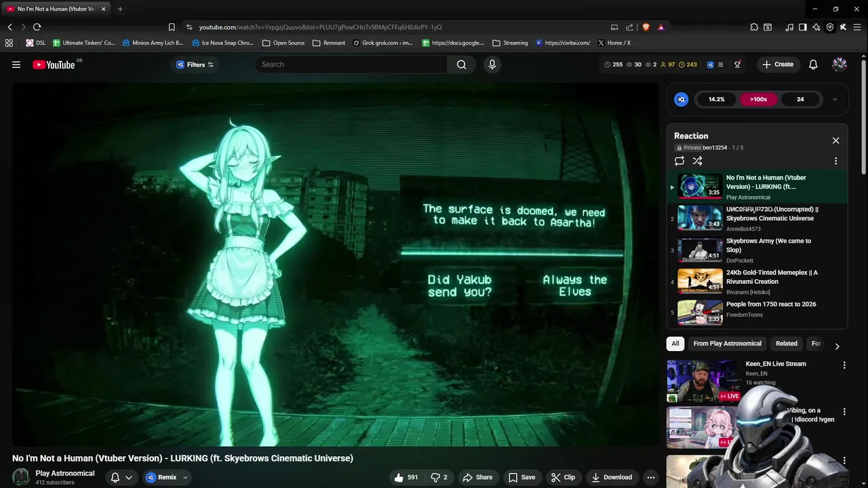
Task: Click the URL in the address bar
Action: pos(320,27)
